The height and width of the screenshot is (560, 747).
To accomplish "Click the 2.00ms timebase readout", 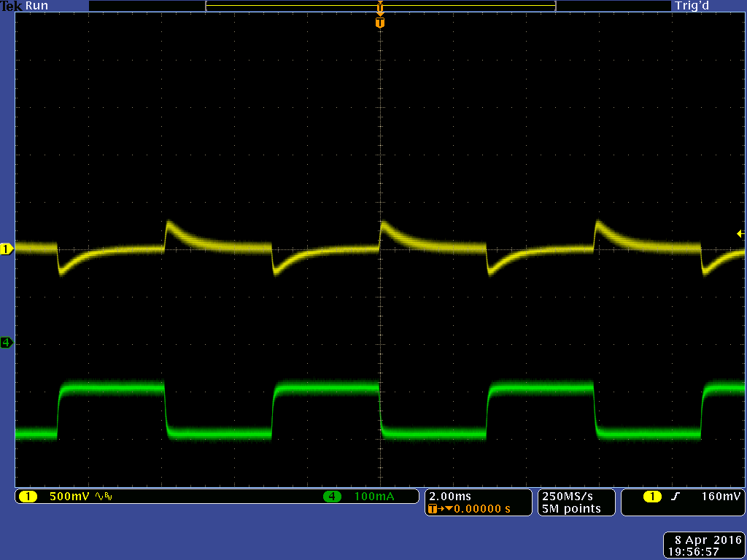I will pyautogui.click(x=449, y=496).
